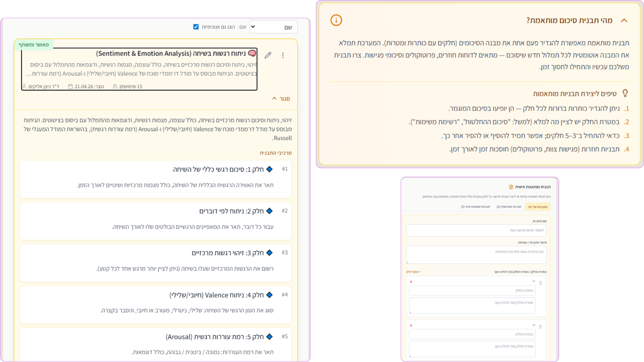Open the three-dot options menu on the template card
Viewport: 644px width, 362px height.
pyautogui.click(x=283, y=55)
